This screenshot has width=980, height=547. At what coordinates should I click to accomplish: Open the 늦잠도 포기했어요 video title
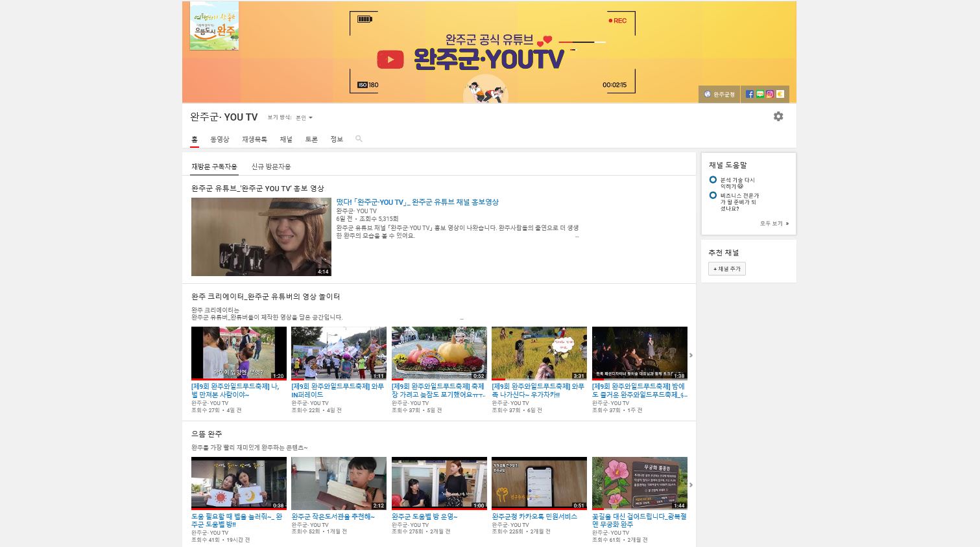438,390
